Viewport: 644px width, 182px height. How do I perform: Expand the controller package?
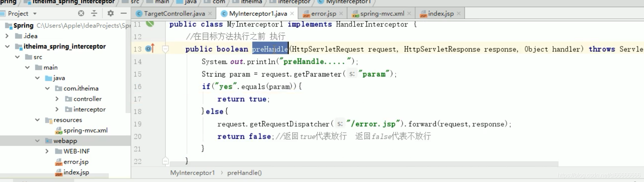(57, 99)
